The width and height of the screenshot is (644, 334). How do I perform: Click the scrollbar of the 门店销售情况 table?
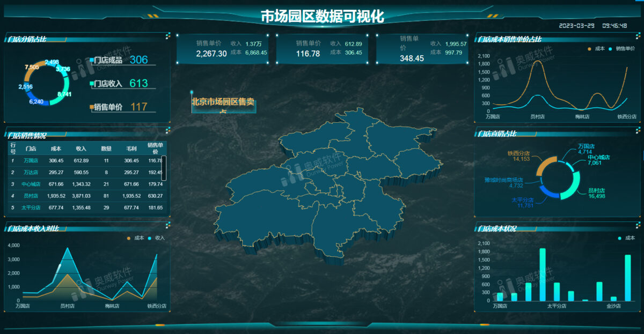(164, 168)
